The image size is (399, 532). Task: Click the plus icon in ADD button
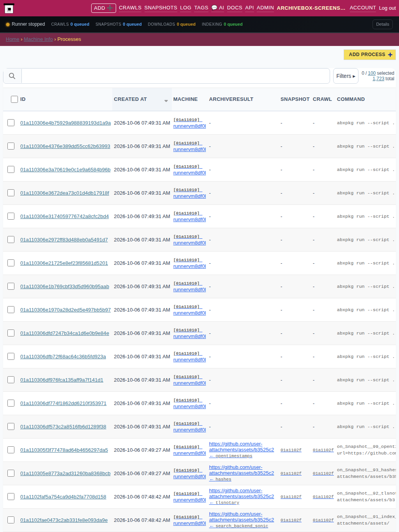(x=110, y=8)
